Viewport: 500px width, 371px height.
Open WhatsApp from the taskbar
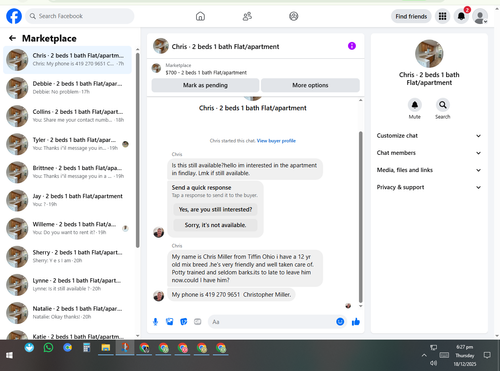point(48,348)
